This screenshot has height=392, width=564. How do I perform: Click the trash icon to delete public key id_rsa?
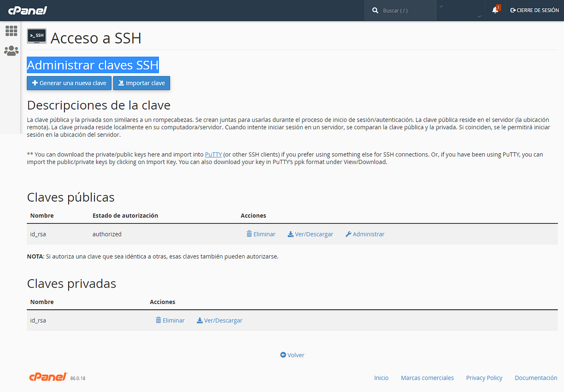249,234
